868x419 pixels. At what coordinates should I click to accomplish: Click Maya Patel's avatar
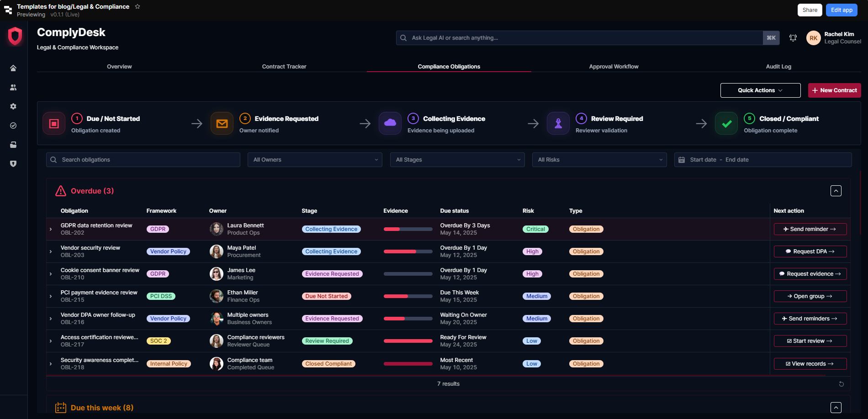click(216, 251)
